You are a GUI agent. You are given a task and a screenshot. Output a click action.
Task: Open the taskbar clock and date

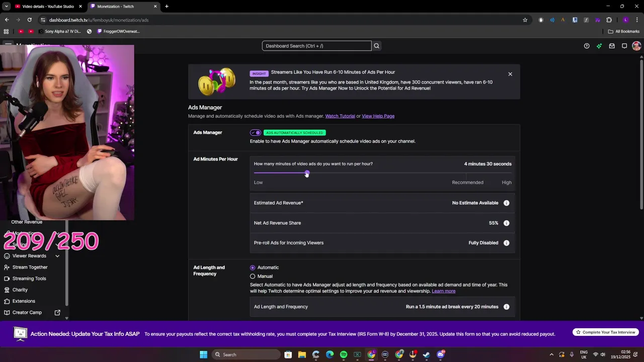coord(621,354)
